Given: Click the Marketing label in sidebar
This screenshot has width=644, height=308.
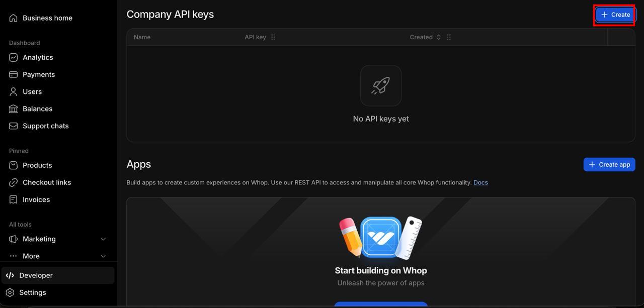Looking at the screenshot, I should pyautogui.click(x=39, y=239).
